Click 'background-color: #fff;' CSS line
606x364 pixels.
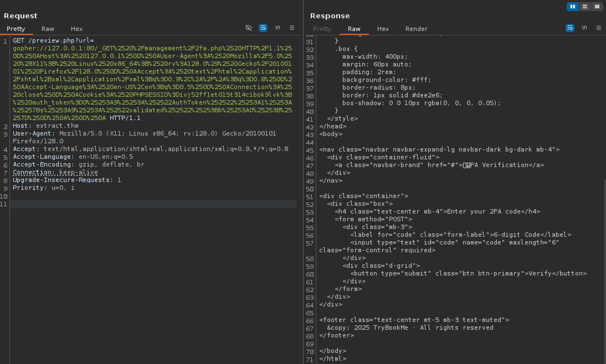click(x=387, y=80)
